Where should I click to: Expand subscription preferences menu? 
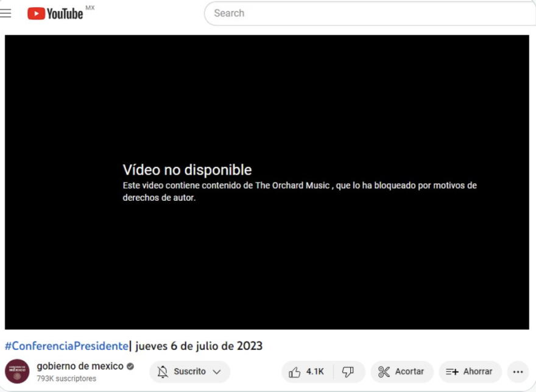click(x=214, y=371)
